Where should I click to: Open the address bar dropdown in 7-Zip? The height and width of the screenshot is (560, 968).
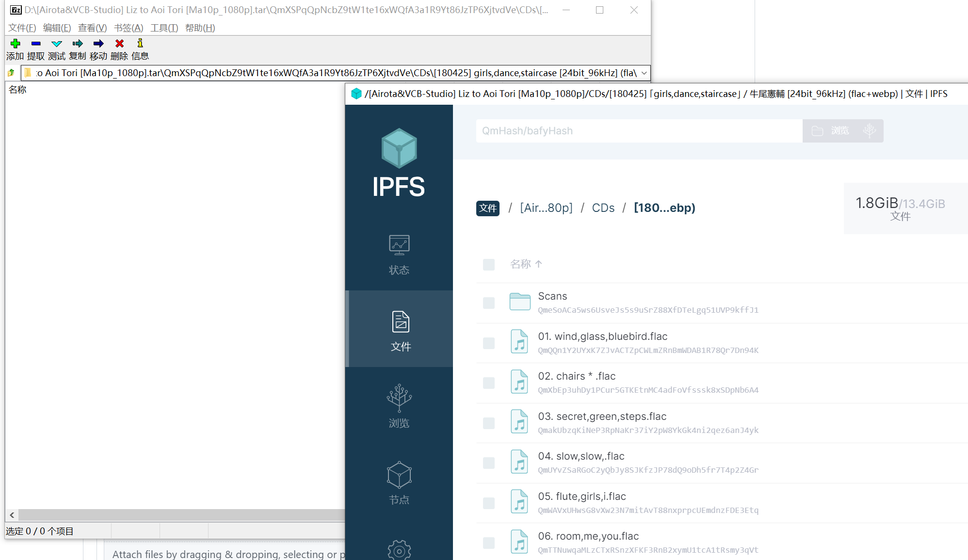644,72
